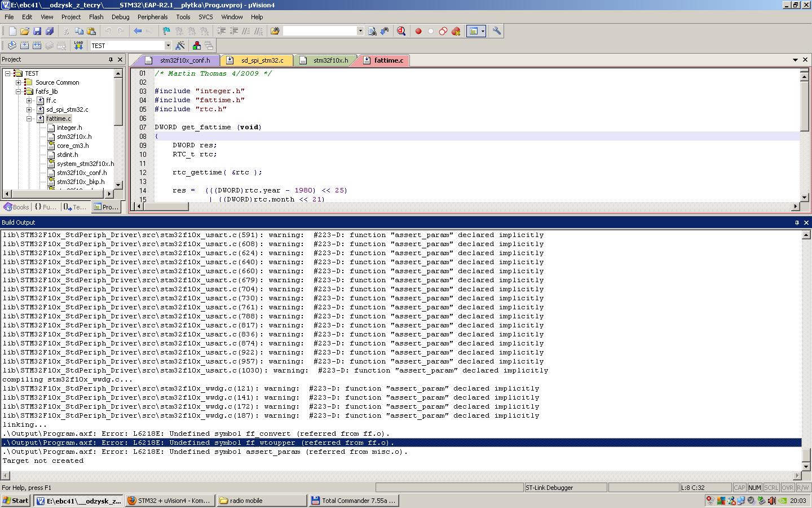Viewport: 812px width, 508px height.
Task: Collapse the fatfs_lib group
Action: [19, 91]
